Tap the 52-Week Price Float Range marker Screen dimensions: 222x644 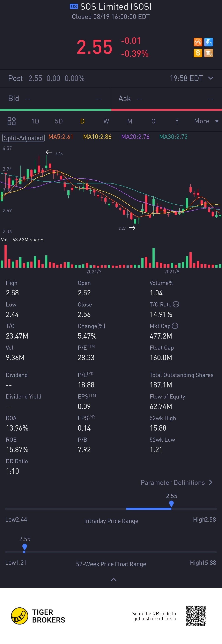point(24,547)
